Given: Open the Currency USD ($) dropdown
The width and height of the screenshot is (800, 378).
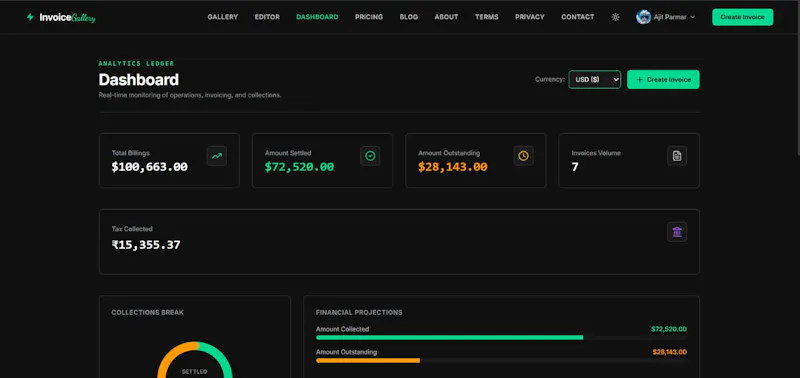Looking at the screenshot, I should tap(595, 80).
